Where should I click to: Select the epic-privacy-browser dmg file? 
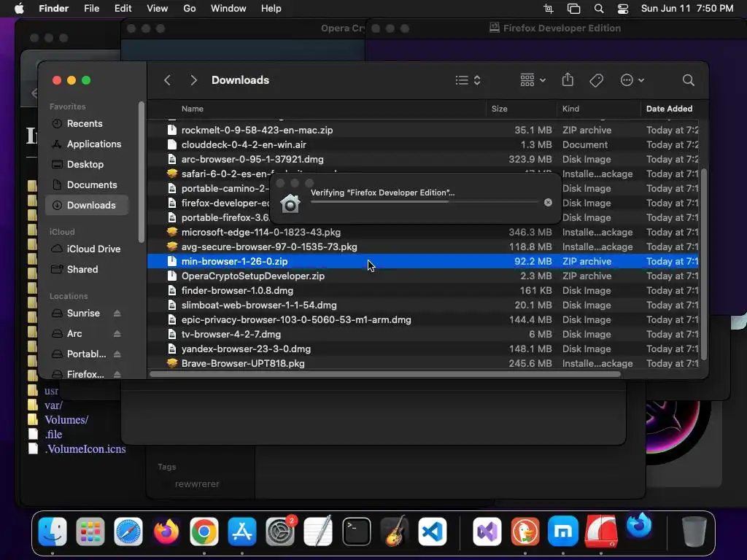pos(423,320)
